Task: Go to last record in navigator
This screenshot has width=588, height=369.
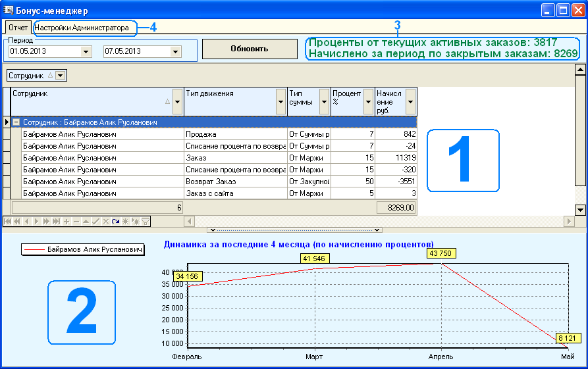Action: tap(56, 222)
